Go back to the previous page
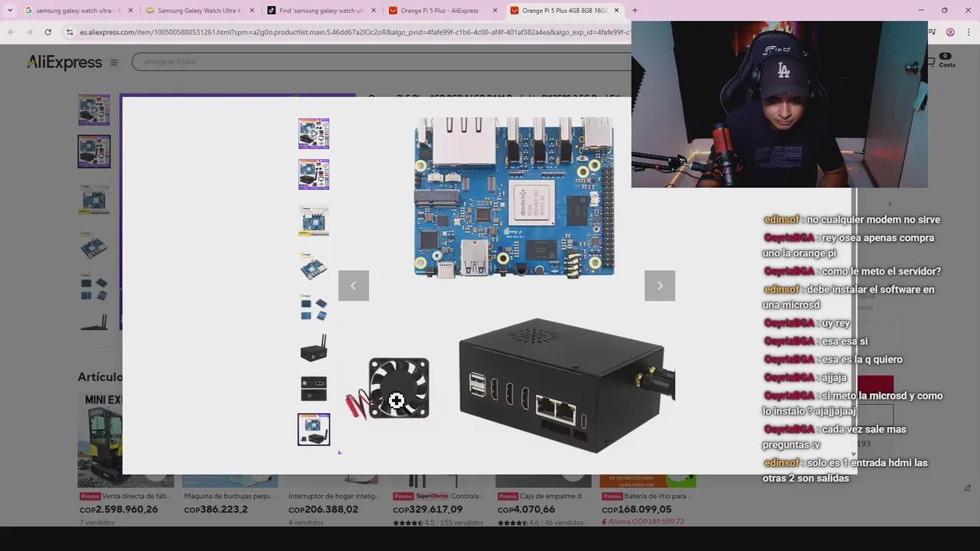The height and width of the screenshot is (551, 980). tap(11, 32)
